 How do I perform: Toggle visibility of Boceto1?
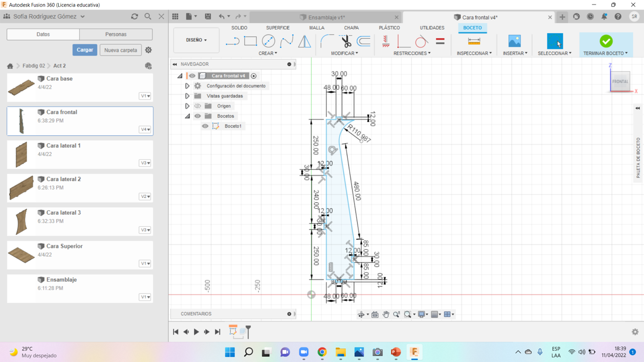coord(205,126)
